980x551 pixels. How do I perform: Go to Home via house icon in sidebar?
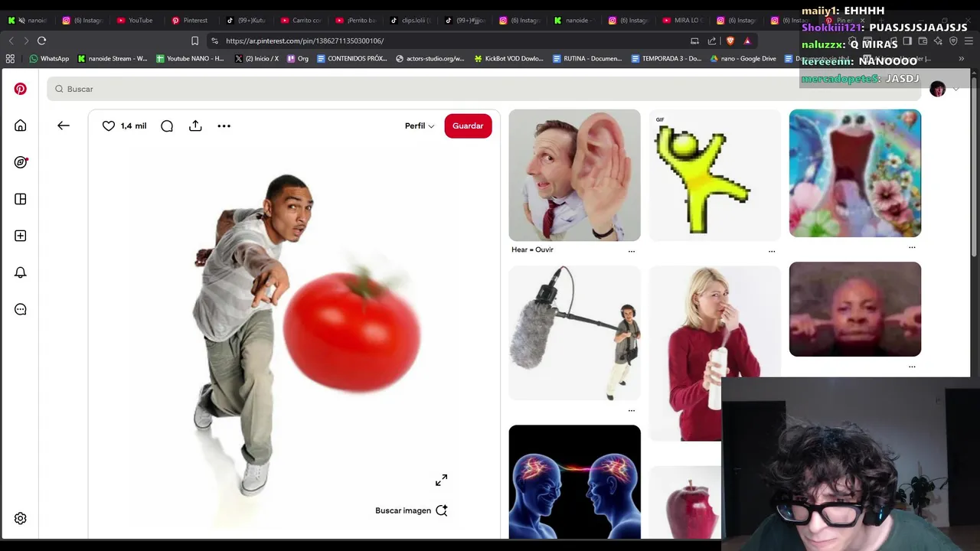pyautogui.click(x=21, y=126)
